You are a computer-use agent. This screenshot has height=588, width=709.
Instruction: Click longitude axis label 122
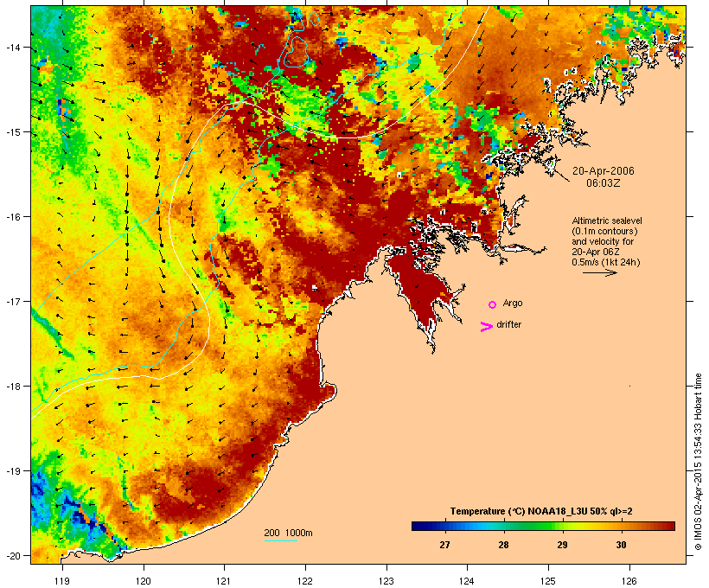pyautogui.click(x=305, y=581)
